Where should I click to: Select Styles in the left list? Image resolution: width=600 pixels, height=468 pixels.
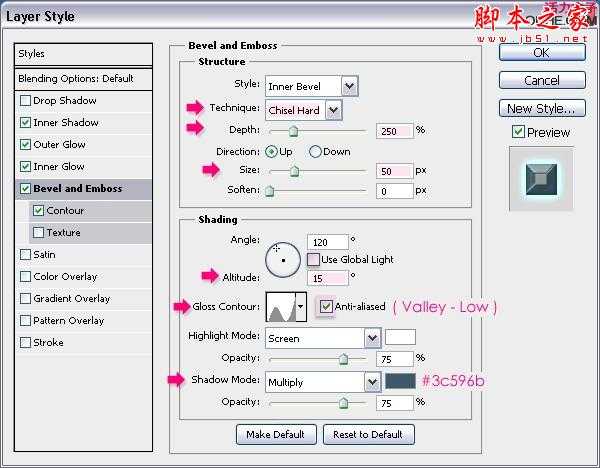83,54
